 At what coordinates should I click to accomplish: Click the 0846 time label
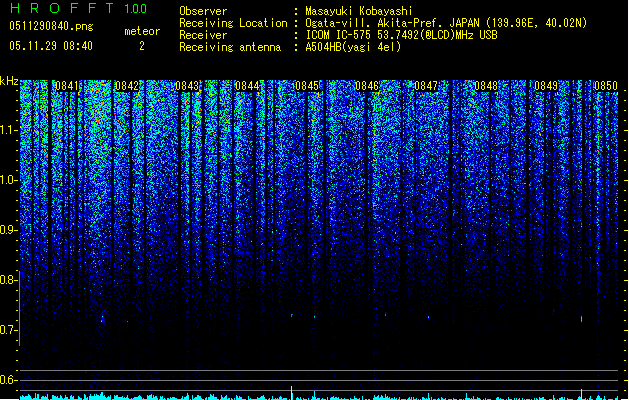pos(367,86)
